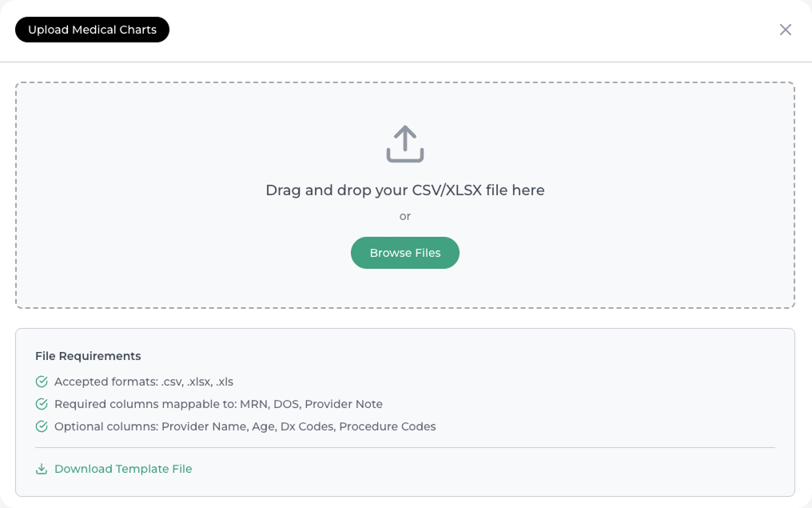
Task: Click the checkmark icon beside Accepted formats
Action: (x=42, y=382)
